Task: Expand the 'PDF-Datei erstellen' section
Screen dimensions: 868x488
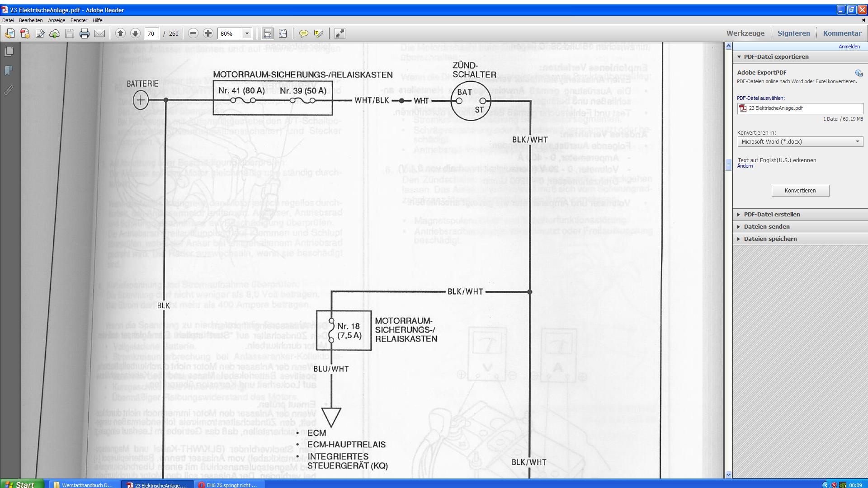Action: [772, 214]
